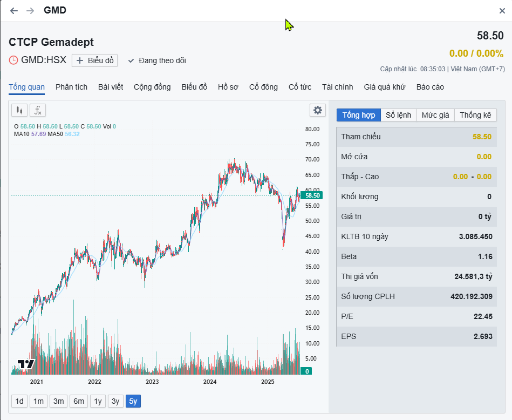Open the indicators fx tool

38,110
